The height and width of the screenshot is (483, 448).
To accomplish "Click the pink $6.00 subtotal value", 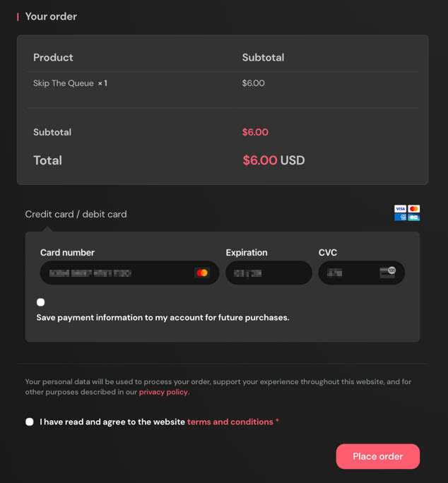I will pyautogui.click(x=255, y=132).
